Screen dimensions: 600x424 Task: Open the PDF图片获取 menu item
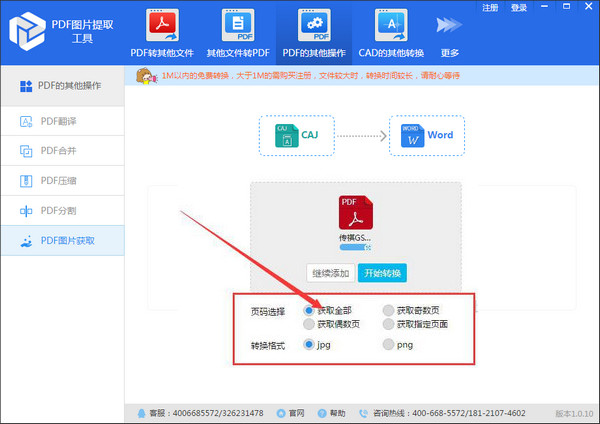pyautogui.click(x=62, y=240)
